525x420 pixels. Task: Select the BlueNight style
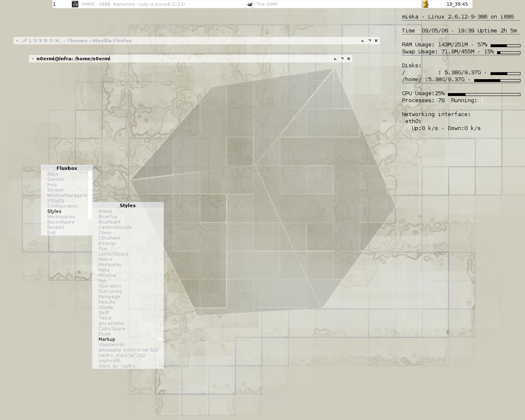(110, 222)
